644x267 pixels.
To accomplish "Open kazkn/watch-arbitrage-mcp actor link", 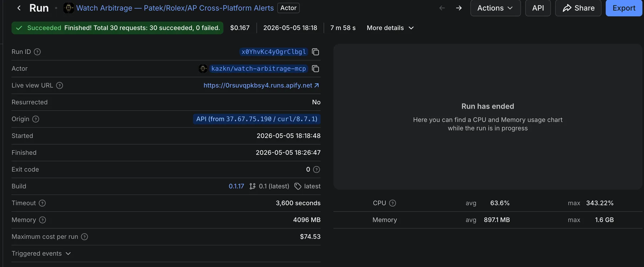I will 258,69.
